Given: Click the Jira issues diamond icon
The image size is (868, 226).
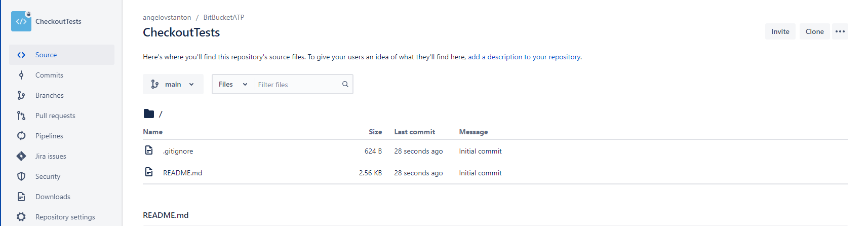Looking at the screenshot, I should [21, 156].
